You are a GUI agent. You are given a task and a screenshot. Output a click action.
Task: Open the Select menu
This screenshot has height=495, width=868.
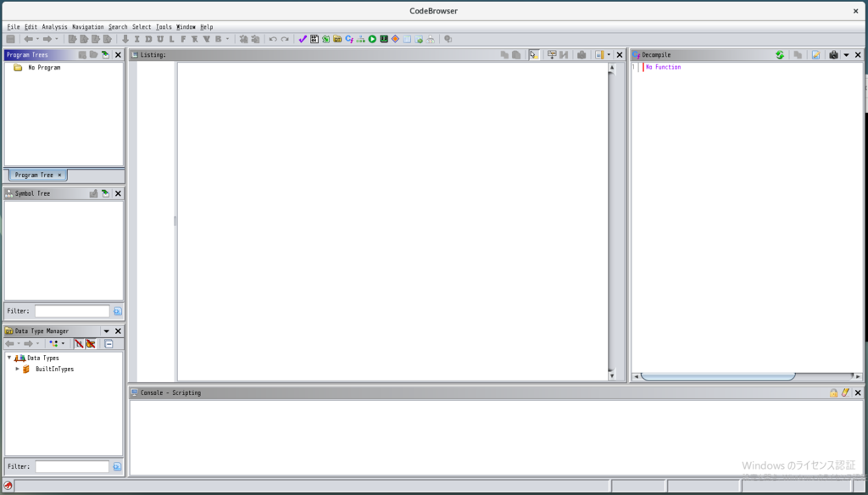pos(142,26)
